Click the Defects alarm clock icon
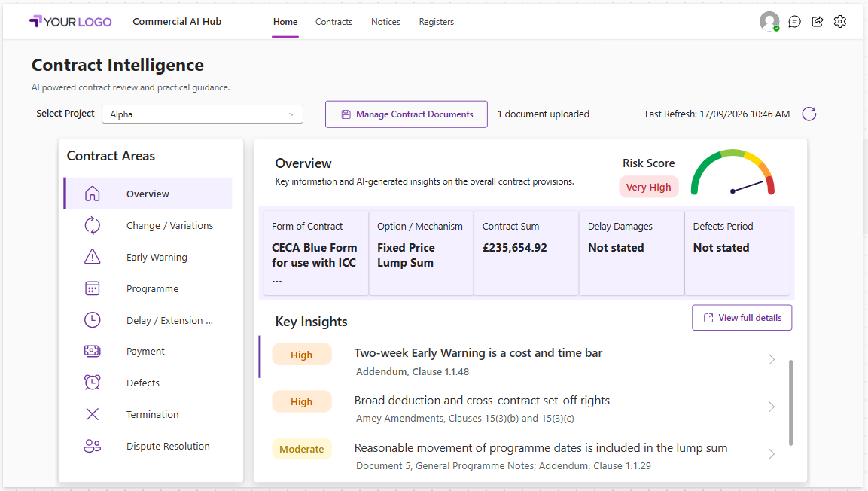The height and width of the screenshot is (491, 868). [93, 383]
